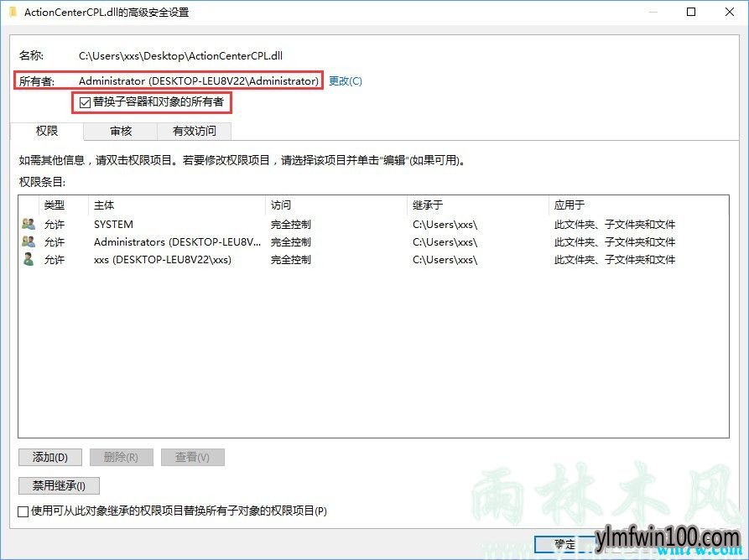
Task: Click the 确定 button
Action: point(565,544)
